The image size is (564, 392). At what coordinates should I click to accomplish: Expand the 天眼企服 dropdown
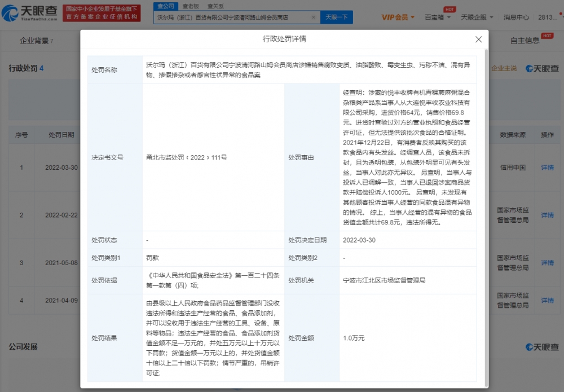[x=477, y=17]
